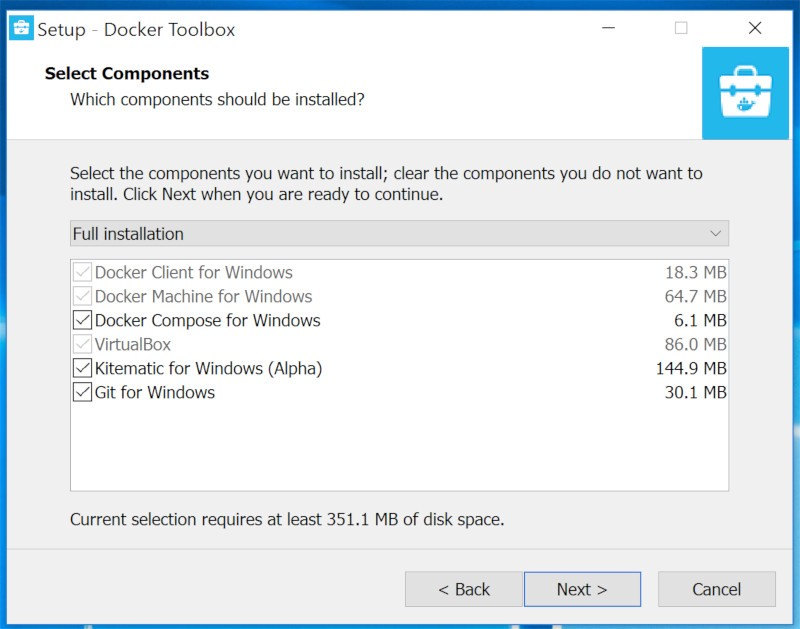Image resolution: width=800 pixels, height=629 pixels.
Task: Toggle the VirtualBox component checkbox
Action: [82, 344]
